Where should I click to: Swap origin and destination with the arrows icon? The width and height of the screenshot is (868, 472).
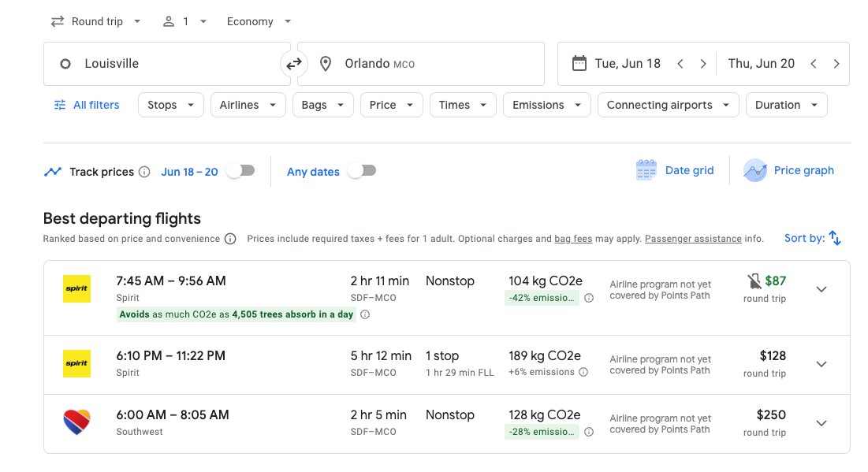point(294,64)
